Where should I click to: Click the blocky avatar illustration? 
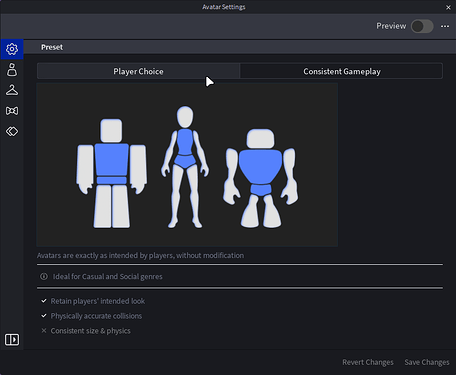111,173
